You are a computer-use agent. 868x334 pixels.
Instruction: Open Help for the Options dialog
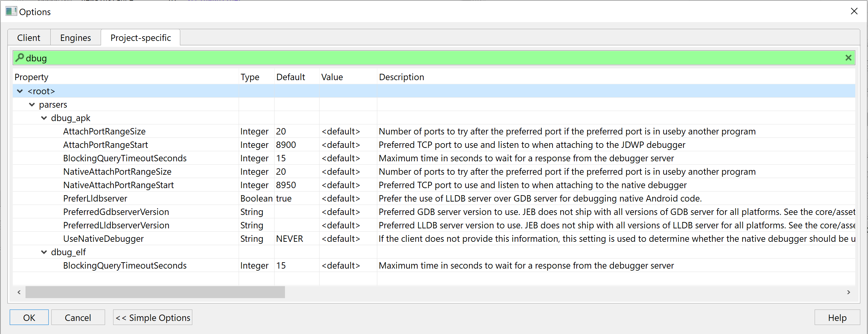(x=837, y=318)
